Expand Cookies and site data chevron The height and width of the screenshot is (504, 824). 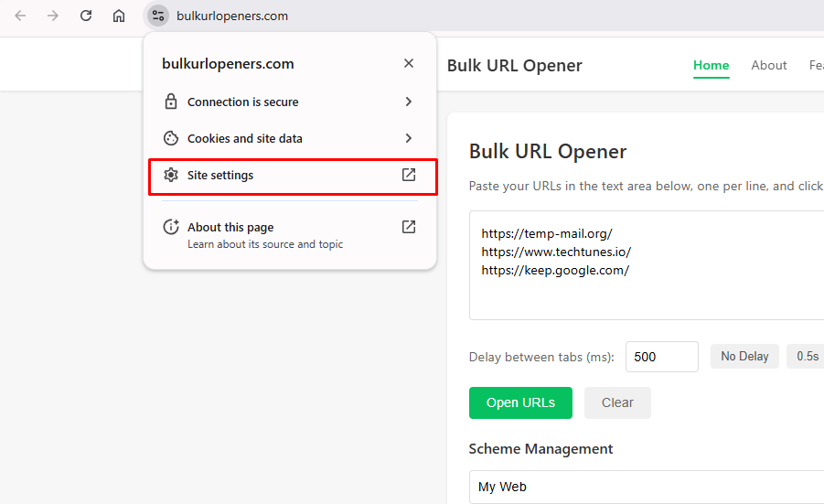(x=408, y=138)
